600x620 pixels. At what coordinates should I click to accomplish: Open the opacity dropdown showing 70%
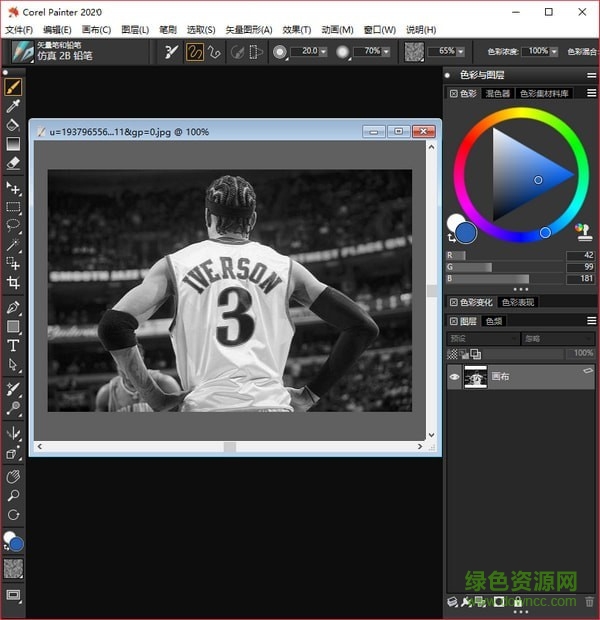coord(385,51)
